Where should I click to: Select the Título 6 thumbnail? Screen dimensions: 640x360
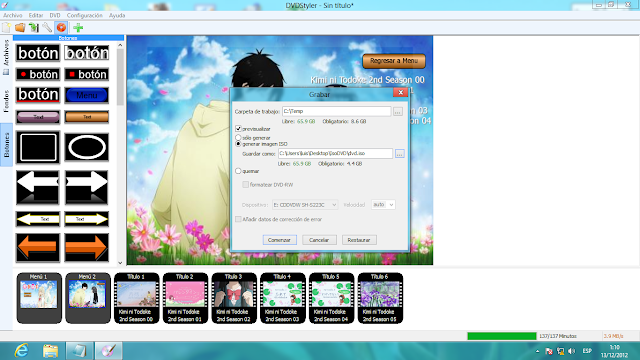click(x=380, y=298)
